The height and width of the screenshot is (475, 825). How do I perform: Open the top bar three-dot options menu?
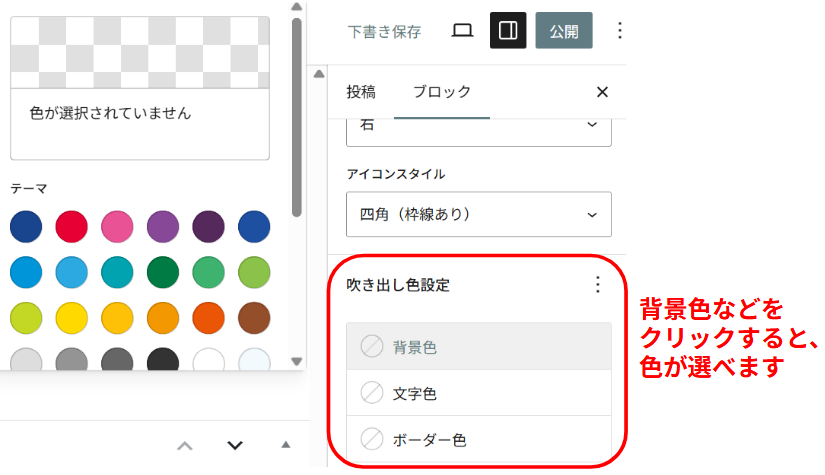[619, 31]
